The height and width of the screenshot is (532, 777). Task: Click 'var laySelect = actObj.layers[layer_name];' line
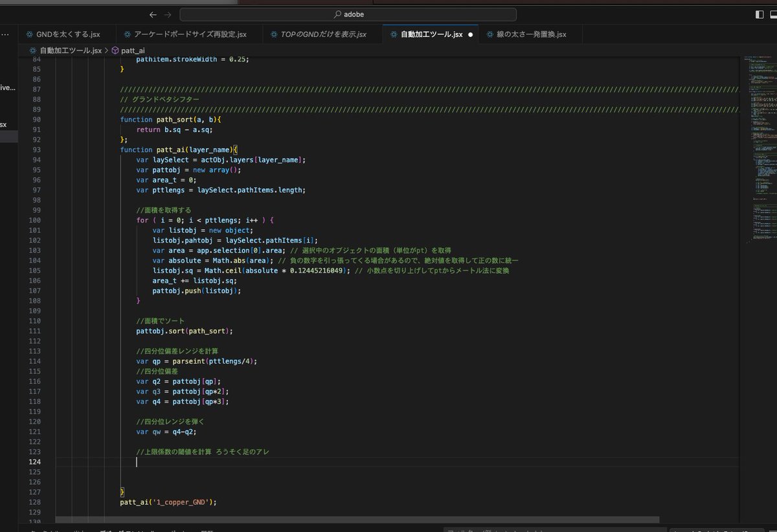click(x=220, y=160)
